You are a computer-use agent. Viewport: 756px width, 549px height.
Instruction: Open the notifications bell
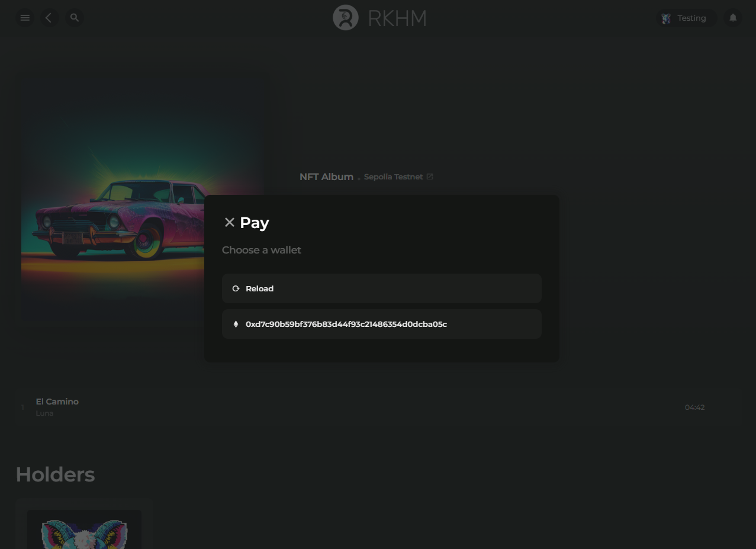(732, 17)
